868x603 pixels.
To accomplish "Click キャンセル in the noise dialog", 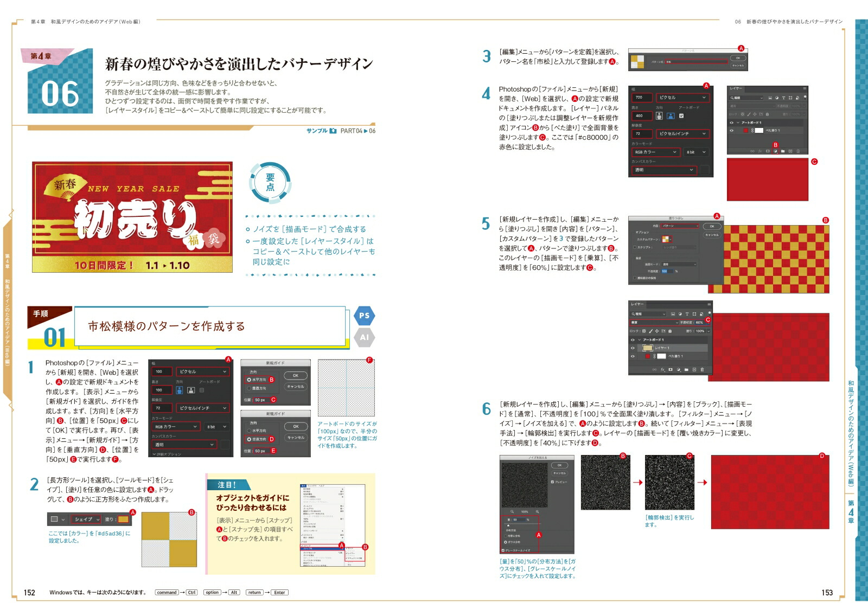I will click(559, 473).
